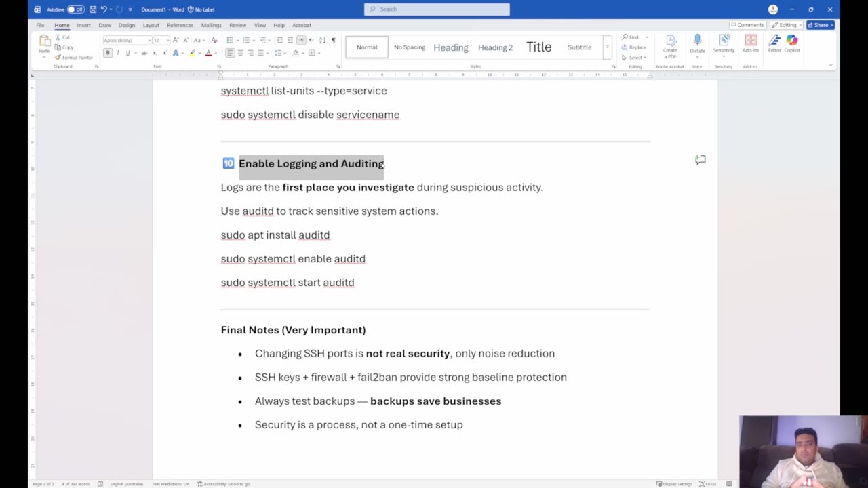Open the Acrobat tab
Screen dimensions: 868x488
click(x=302, y=25)
